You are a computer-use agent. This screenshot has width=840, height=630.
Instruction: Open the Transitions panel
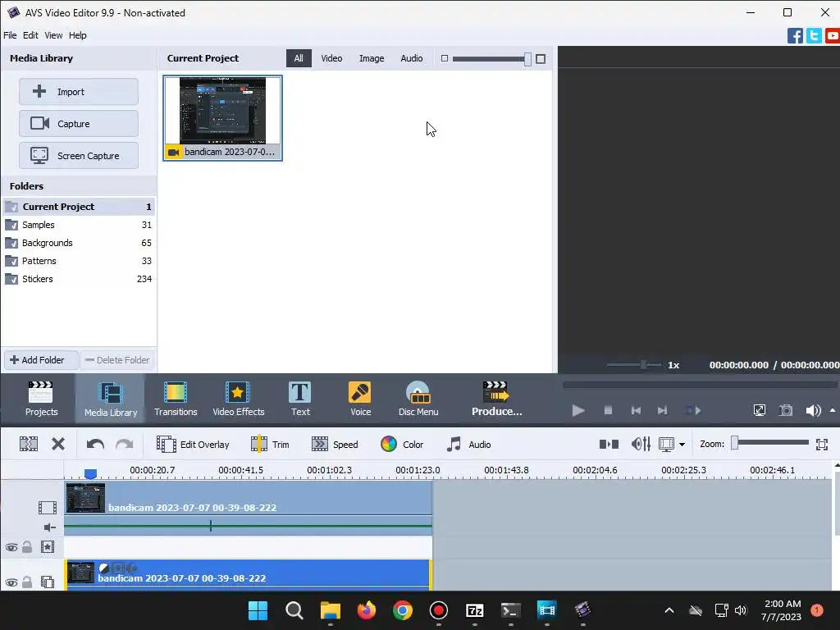176,399
